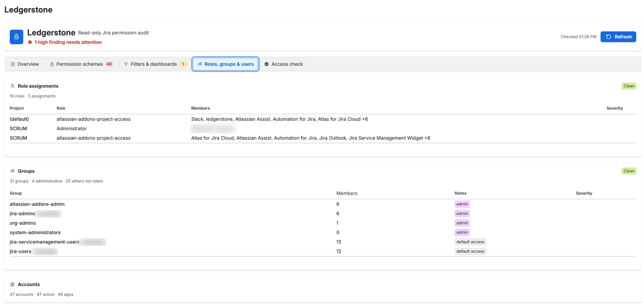Click default access tag for jira-users
644x308 pixels.
click(470, 252)
